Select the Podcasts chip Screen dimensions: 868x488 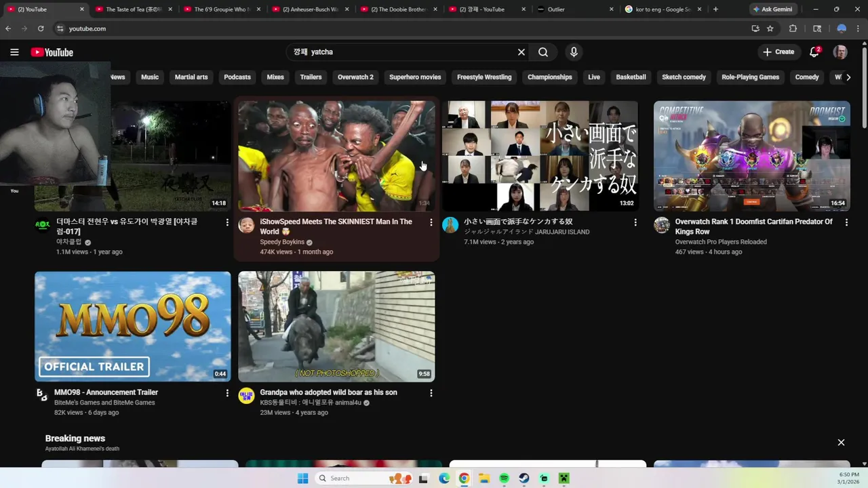click(x=237, y=77)
